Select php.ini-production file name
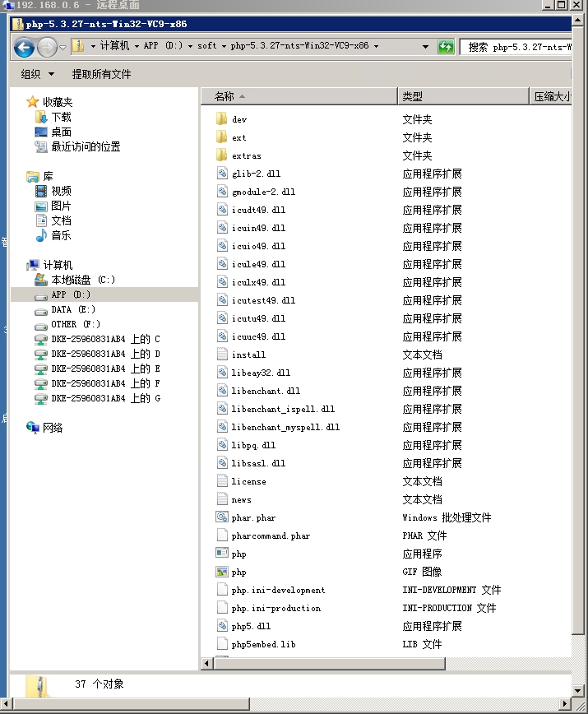Viewport: 588px width, 714px height. 275,609
